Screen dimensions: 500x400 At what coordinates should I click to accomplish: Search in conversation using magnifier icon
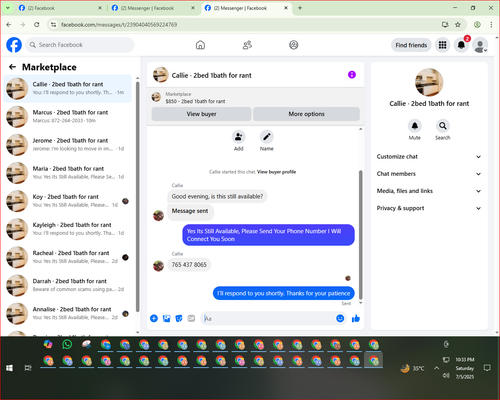[443, 126]
